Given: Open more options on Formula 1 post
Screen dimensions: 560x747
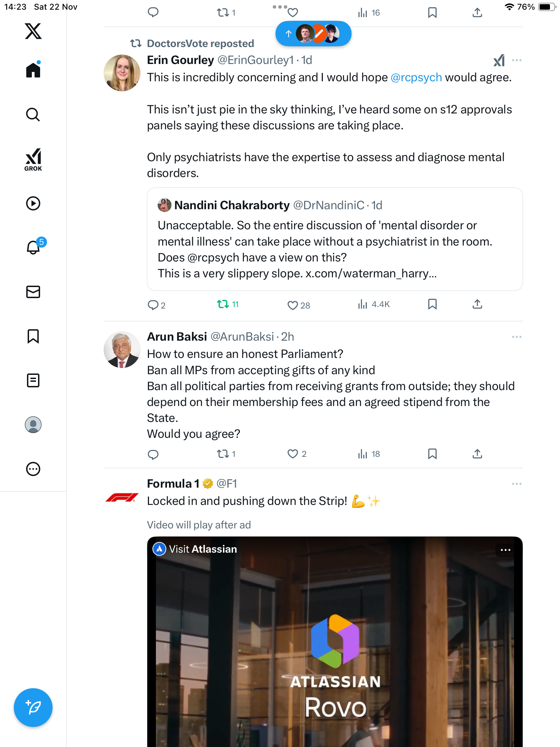Looking at the screenshot, I should (516, 484).
